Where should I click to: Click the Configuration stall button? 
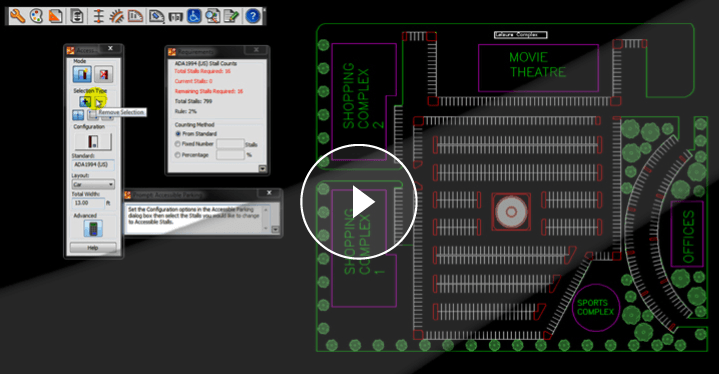(x=93, y=142)
